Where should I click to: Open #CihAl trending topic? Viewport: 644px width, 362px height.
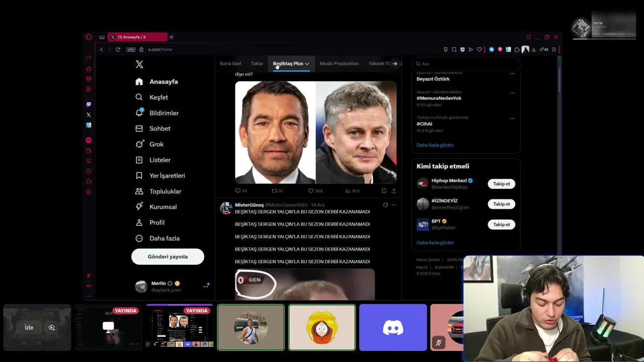pos(424,124)
